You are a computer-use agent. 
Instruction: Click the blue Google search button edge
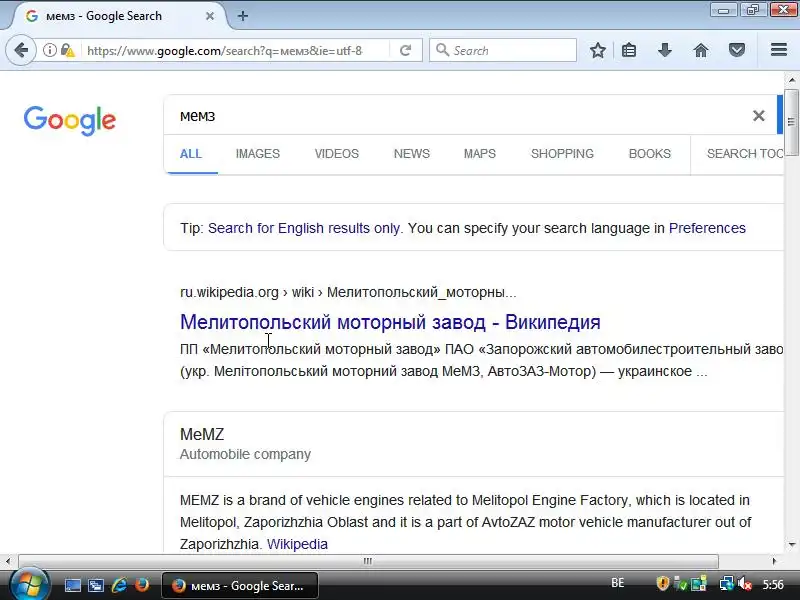[780, 115]
